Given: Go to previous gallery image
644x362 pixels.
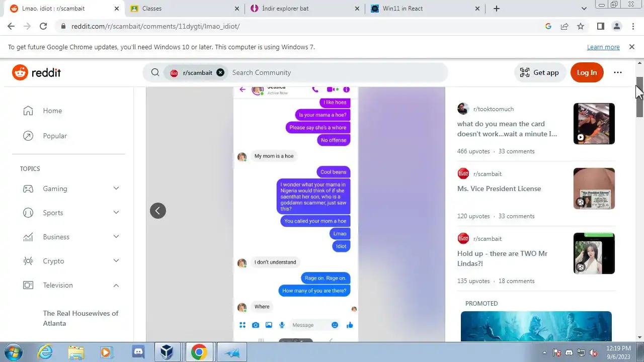Looking at the screenshot, I should coord(158,211).
